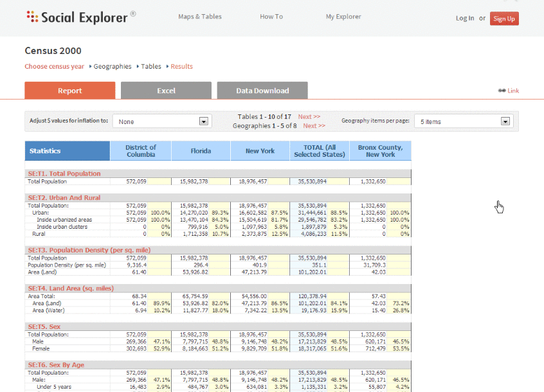Click the Statistics column header

pyautogui.click(x=68, y=151)
